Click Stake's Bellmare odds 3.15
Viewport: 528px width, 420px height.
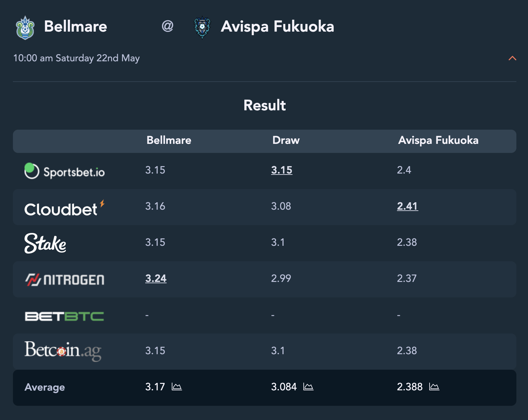click(x=155, y=242)
